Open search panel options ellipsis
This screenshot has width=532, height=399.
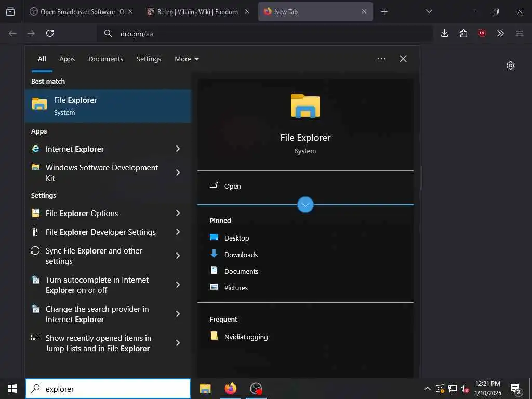(x=381, y=59)
